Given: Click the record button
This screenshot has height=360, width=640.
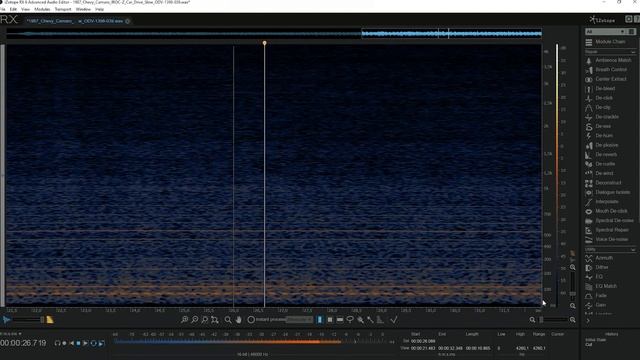Looking at the screenshot, I should pyautogui.click(x=64, y=344).
